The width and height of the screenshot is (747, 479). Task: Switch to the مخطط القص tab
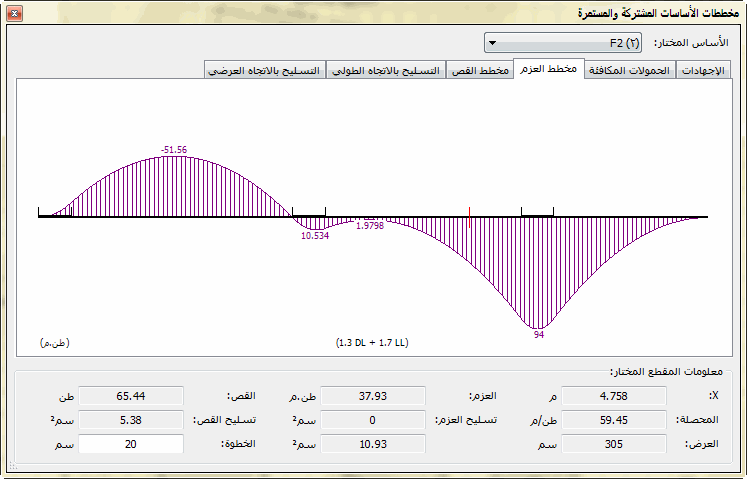pos(480,70)
